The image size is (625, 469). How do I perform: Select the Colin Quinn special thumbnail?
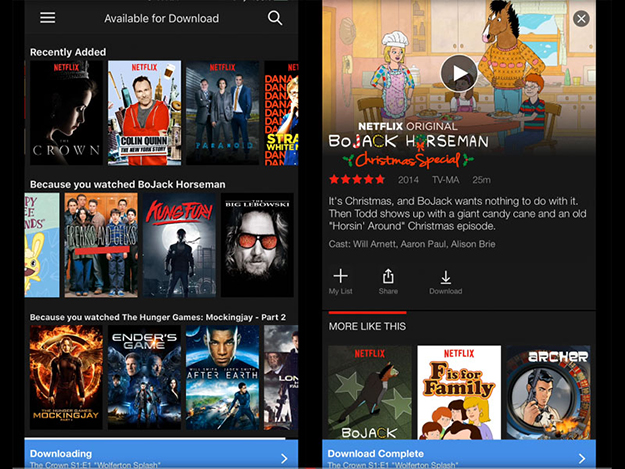pos(143,112)
